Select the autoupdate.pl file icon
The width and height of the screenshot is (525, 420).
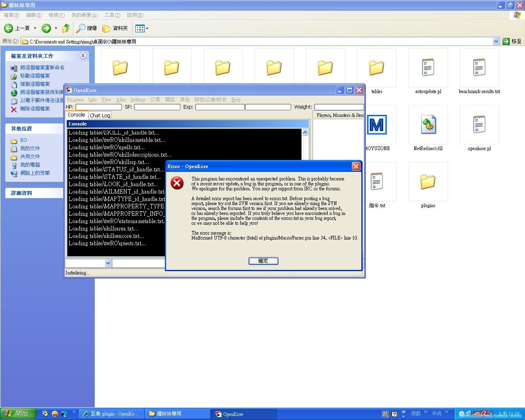tap(428, 68)
